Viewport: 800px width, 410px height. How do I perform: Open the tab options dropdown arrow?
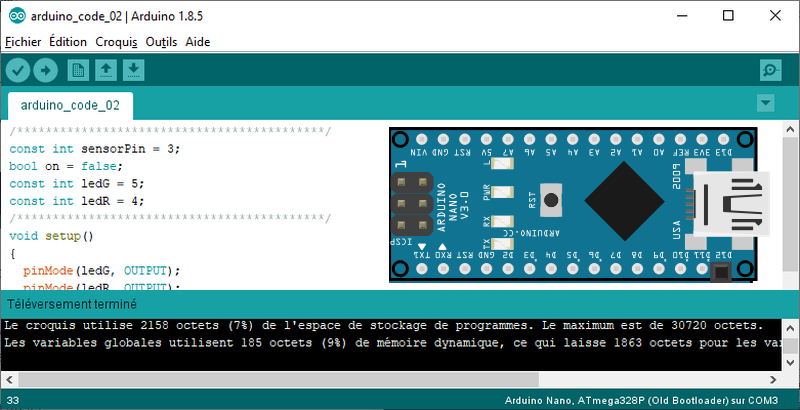click(765, 103)
